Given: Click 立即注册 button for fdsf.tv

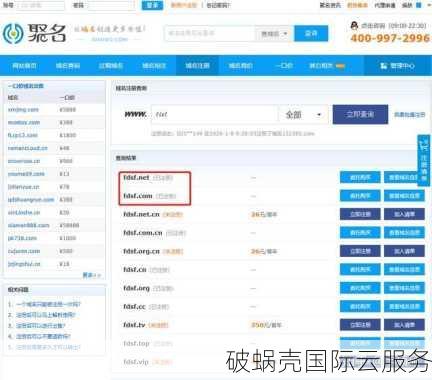Looking at the screenshot, I should click(360, 325).
